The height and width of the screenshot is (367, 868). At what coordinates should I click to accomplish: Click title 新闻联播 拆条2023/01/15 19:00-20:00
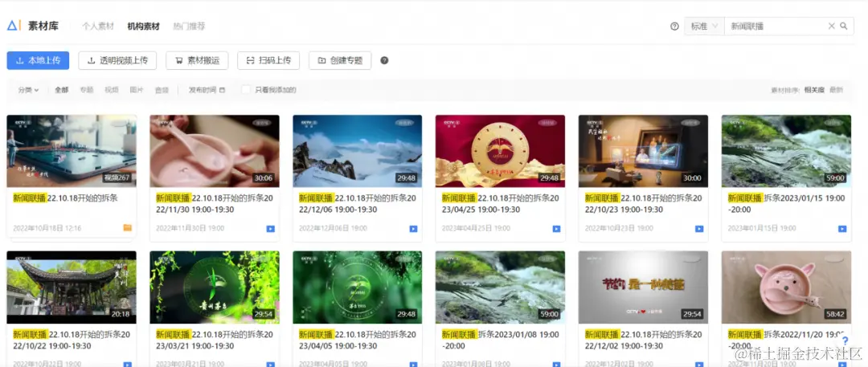[x=785, y=204]
